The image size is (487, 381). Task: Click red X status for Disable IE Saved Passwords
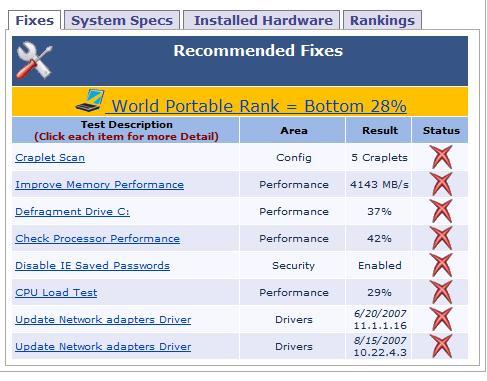pos(441,265)
